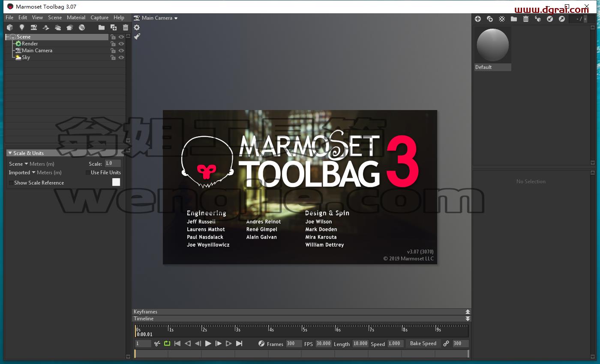The image size is (600, 364).
Task: Toggle lock on the Render row
Action: click(113, 44)
